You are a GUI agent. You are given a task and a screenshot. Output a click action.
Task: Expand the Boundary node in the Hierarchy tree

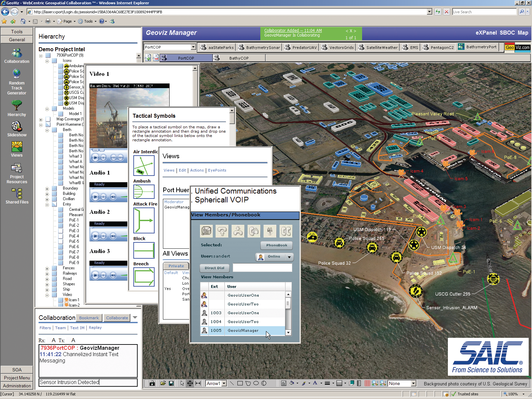coord(48,188)
